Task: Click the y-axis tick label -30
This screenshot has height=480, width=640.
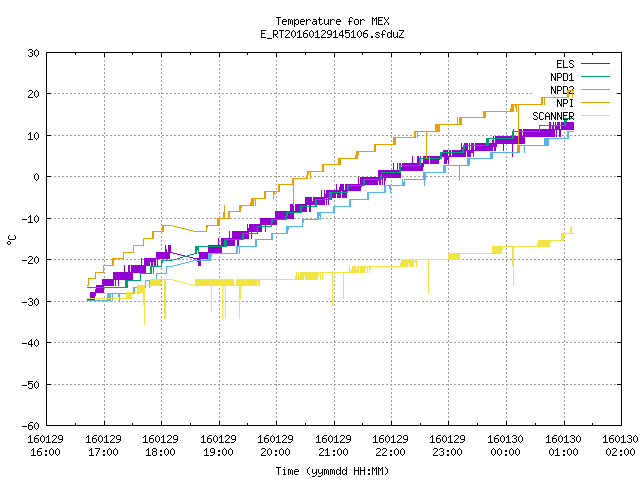Action: [x=31, y=302]
